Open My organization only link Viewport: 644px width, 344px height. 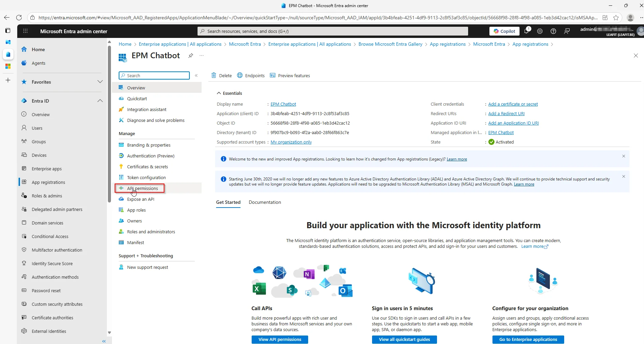coord(291,142)
